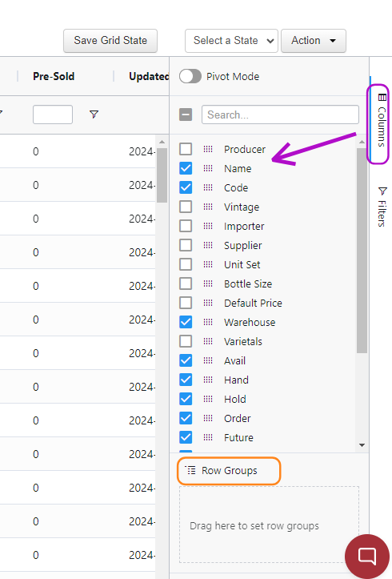Click the column list scroll-down arrow
Image resolution: width=392 pixels, height=579 pixels.
(362, 445)
